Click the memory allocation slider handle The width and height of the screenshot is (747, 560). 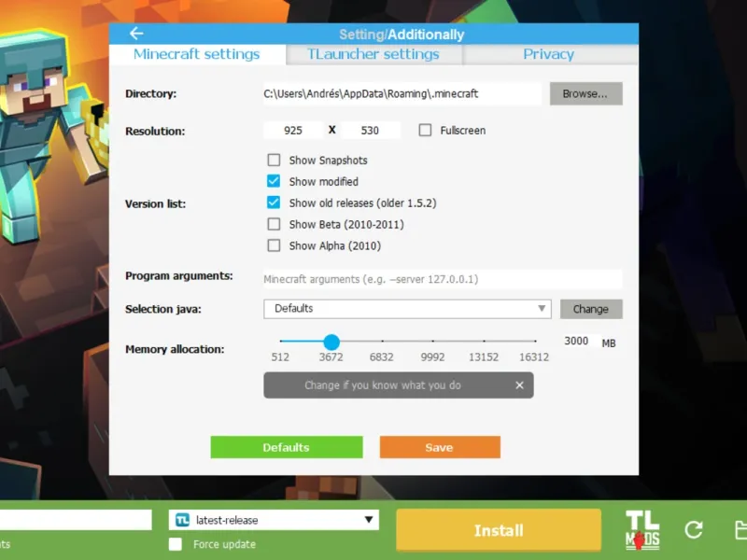pyautogui.click(x=331, y=342)
